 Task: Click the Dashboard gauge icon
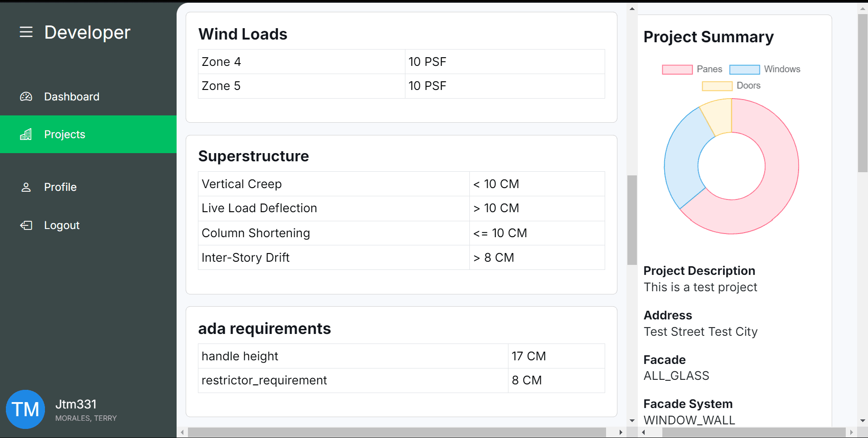26,96
